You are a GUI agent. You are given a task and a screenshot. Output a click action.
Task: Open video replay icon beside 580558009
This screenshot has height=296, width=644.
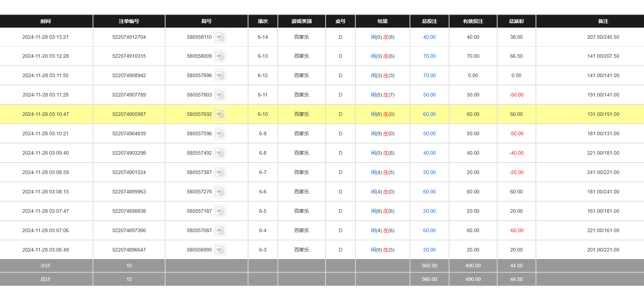click(220, 56)
